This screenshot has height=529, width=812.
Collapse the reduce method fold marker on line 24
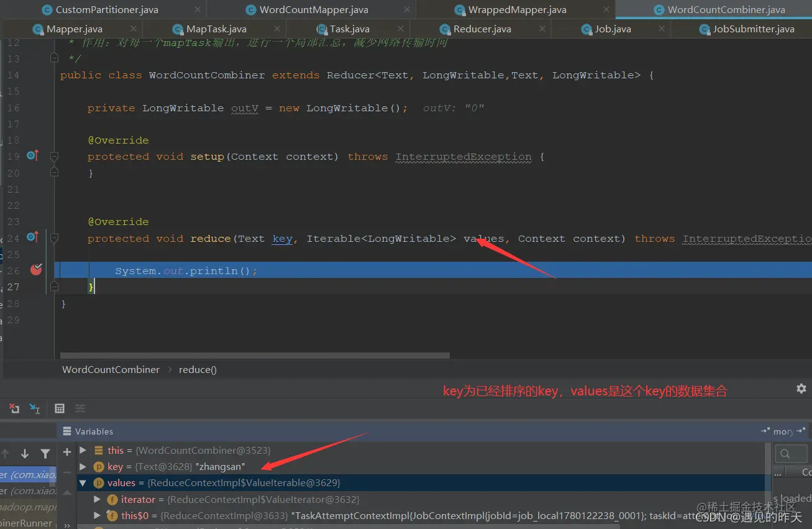click(54, 237)
